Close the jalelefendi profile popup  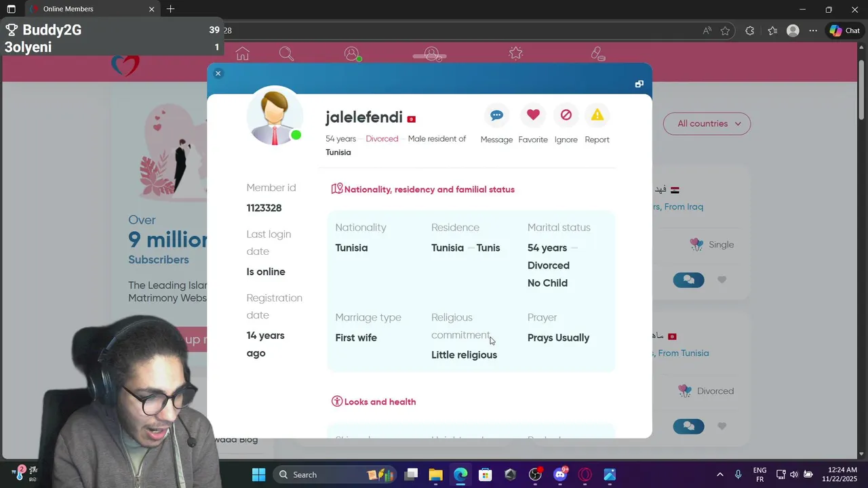click(x=218, y=73)
